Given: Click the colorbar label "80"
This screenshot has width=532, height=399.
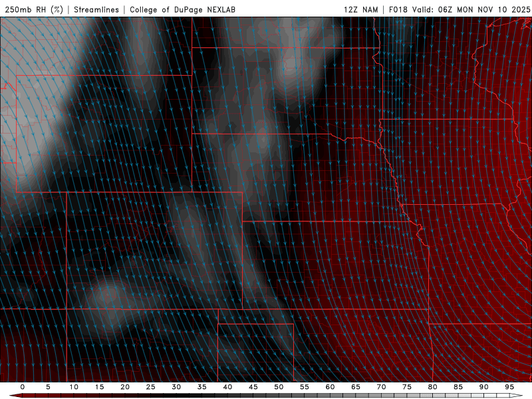Looking at the screenshot, I should [x=432, y=387].
